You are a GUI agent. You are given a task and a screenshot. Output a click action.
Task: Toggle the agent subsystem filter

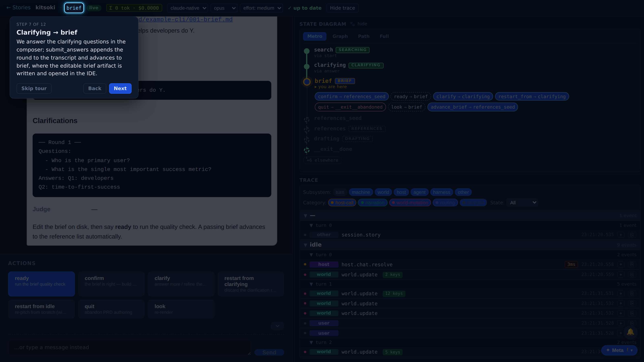coord(419,192)
